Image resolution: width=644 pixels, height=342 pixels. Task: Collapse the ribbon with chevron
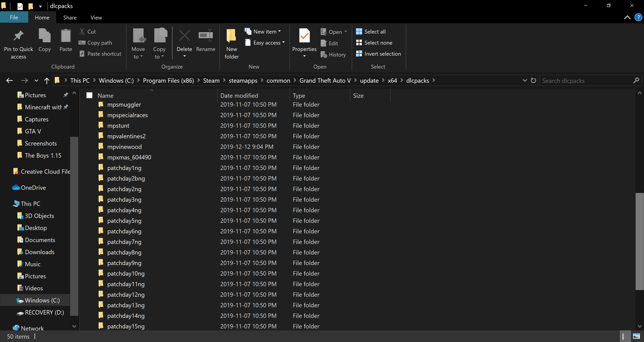coord(627,17)
